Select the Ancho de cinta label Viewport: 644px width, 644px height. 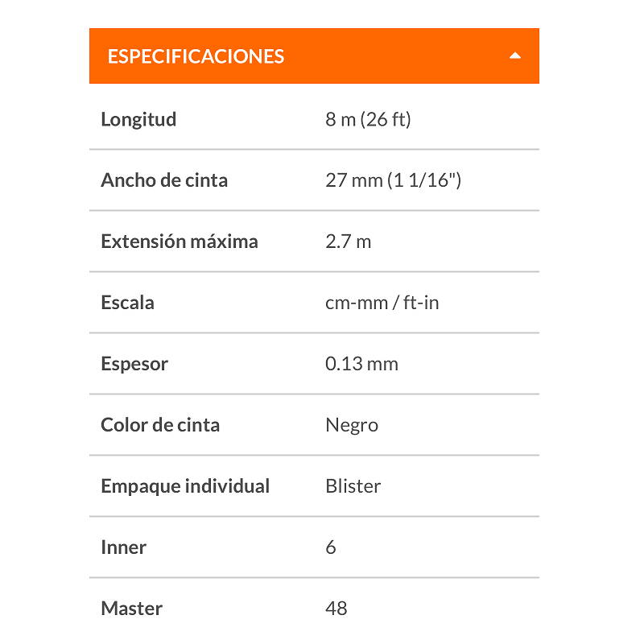pos(164,180)
